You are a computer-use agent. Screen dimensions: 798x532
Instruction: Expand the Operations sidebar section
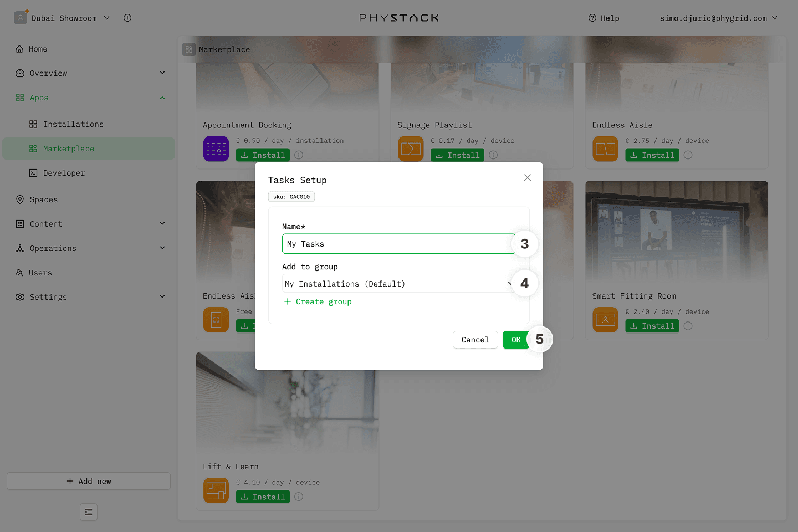[x=162, y=248]
